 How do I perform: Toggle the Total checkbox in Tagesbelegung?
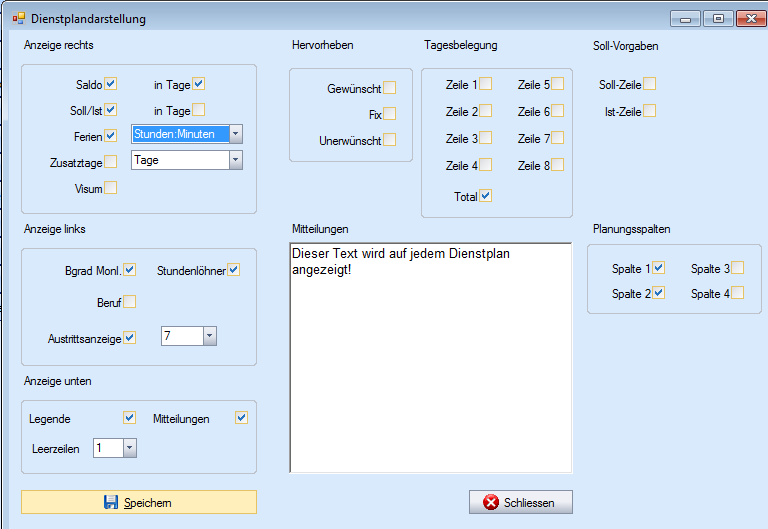pos(486,196)
